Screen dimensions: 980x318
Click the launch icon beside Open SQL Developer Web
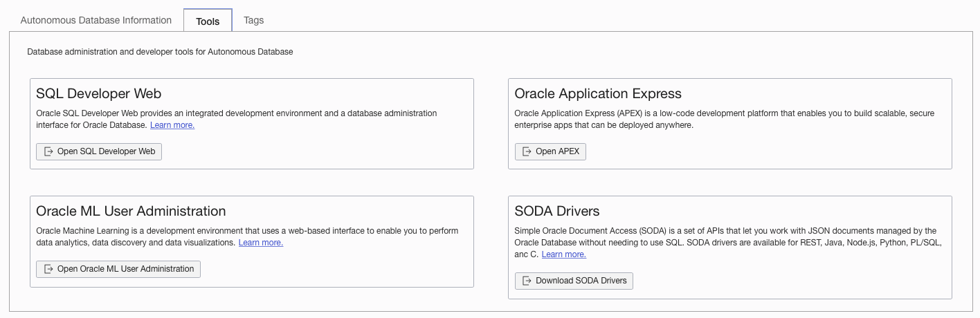coord(48,151)
